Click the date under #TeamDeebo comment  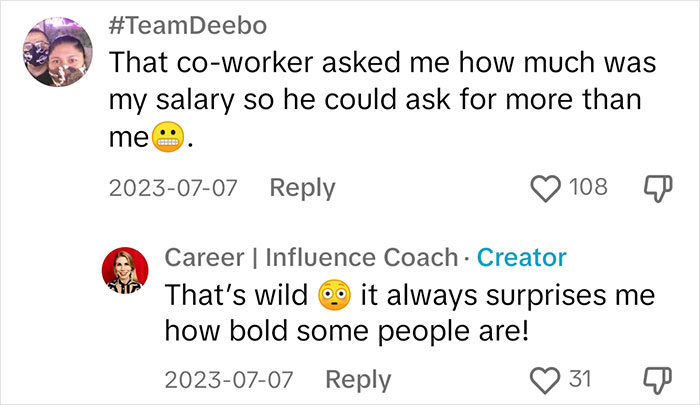click(x=173, y=188)
